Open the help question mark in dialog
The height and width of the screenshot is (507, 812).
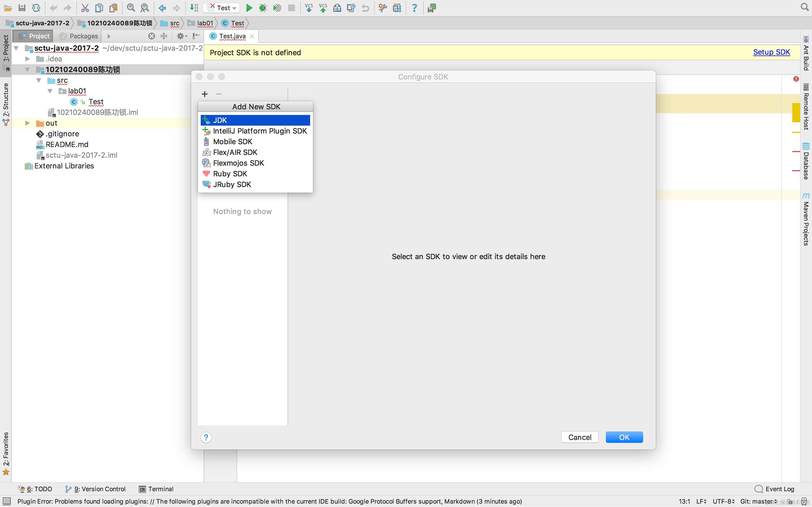[x=206, y=437]
